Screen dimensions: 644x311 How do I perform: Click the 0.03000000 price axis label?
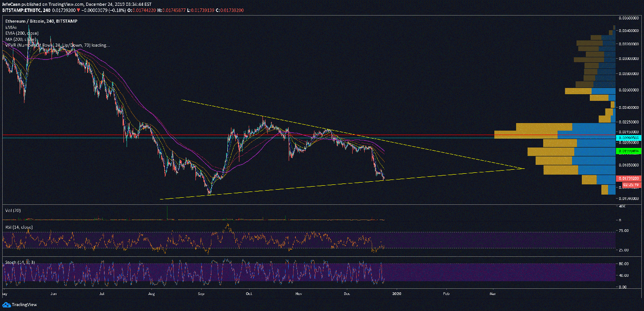(629, 59)
